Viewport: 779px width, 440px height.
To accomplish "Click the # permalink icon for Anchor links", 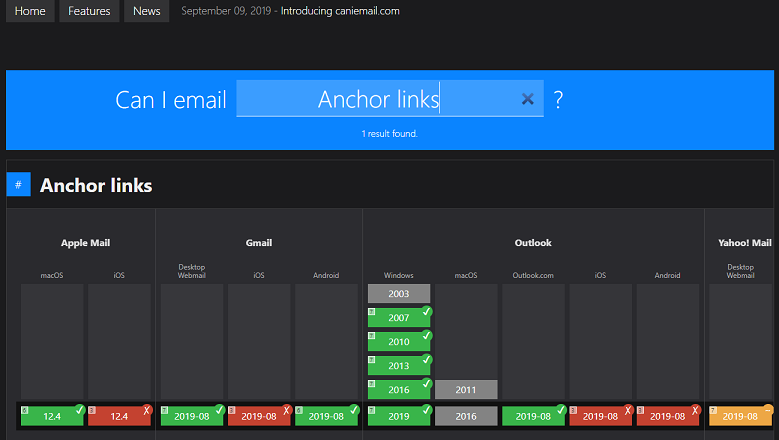I will [18, 185].
